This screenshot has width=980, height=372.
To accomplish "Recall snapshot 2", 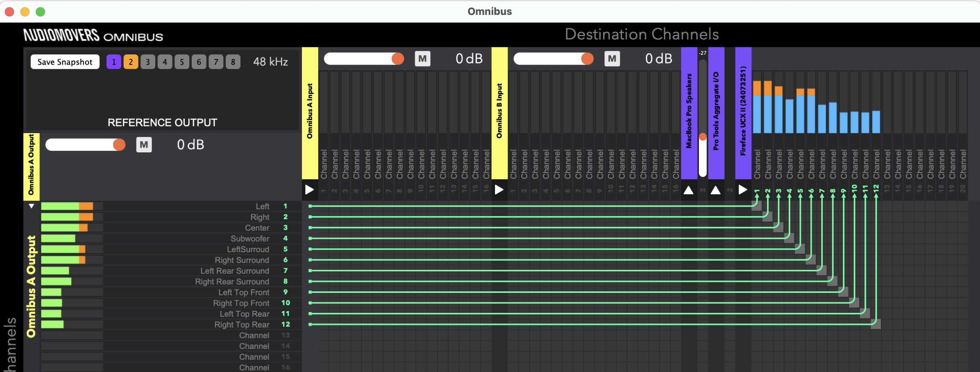I will click(x=131, y=62).
